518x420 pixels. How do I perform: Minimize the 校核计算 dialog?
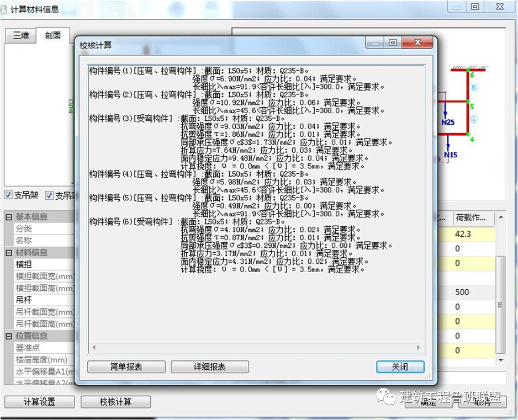point(376,42)
